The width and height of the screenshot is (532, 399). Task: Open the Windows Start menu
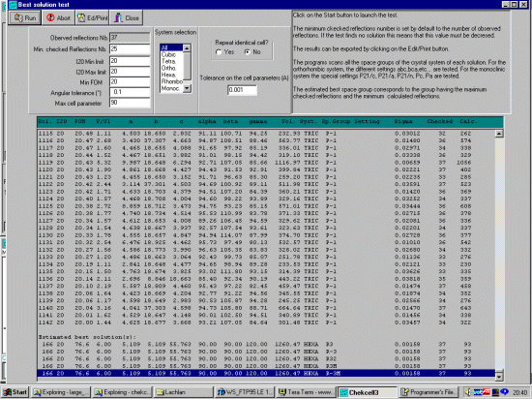tap(15, 392)
